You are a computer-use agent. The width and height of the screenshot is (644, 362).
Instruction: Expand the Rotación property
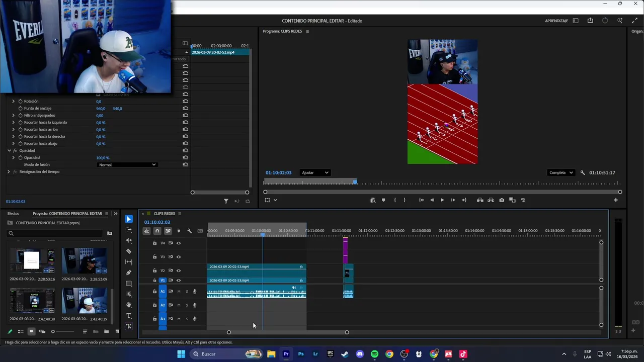tap(14, 101)
